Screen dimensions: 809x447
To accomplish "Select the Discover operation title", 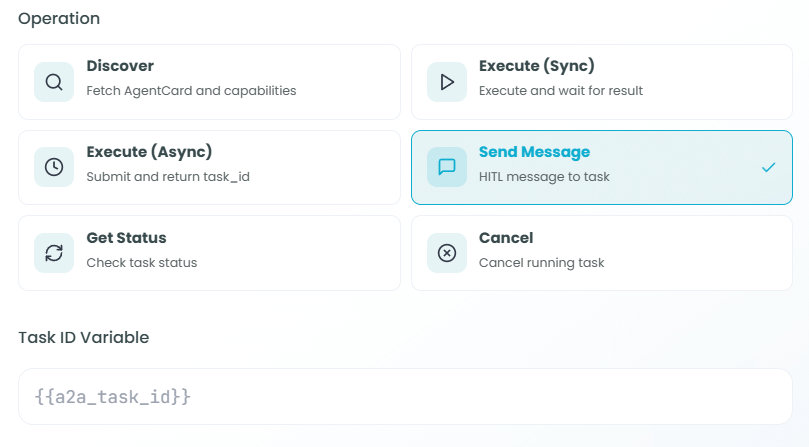I will (120, 66).
